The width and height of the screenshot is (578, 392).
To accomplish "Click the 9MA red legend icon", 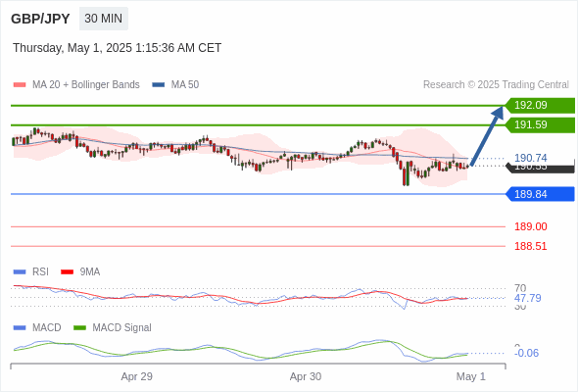I will coord(67,272).
